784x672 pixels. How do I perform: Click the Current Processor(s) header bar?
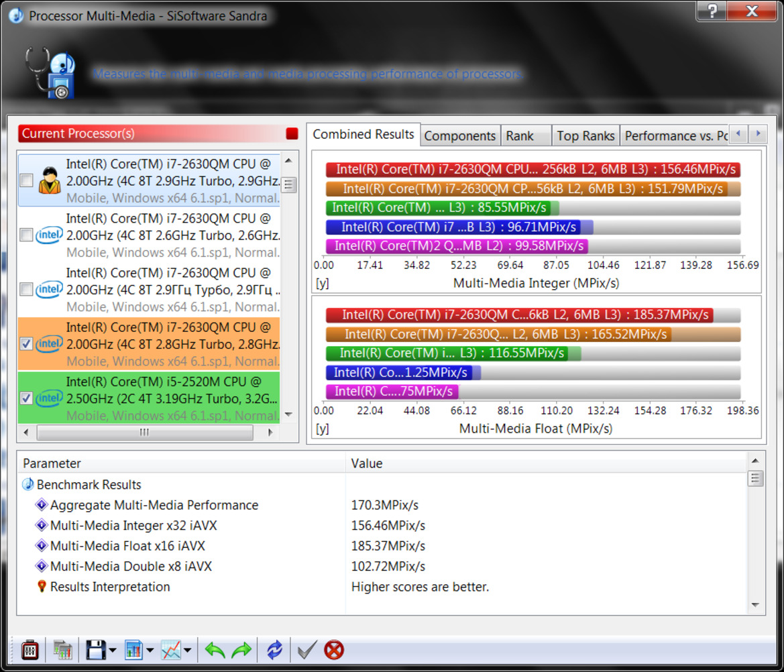click(x=158, y=133)
